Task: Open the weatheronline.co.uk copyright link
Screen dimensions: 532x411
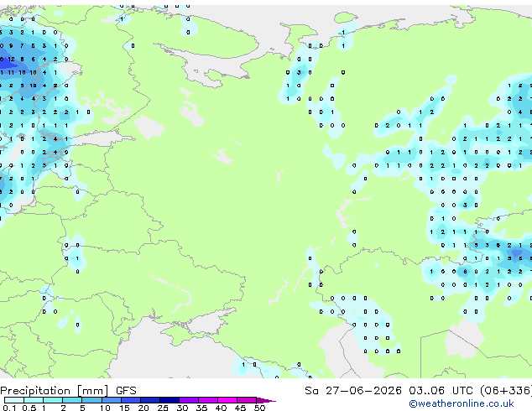Action: (462, 403)
